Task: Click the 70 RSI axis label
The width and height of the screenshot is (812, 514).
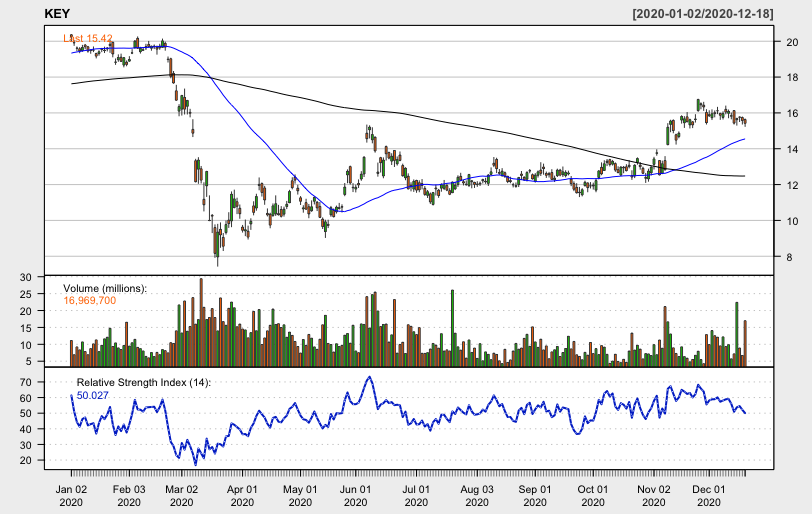Action: pyautogui.click(x=26, y=383)
